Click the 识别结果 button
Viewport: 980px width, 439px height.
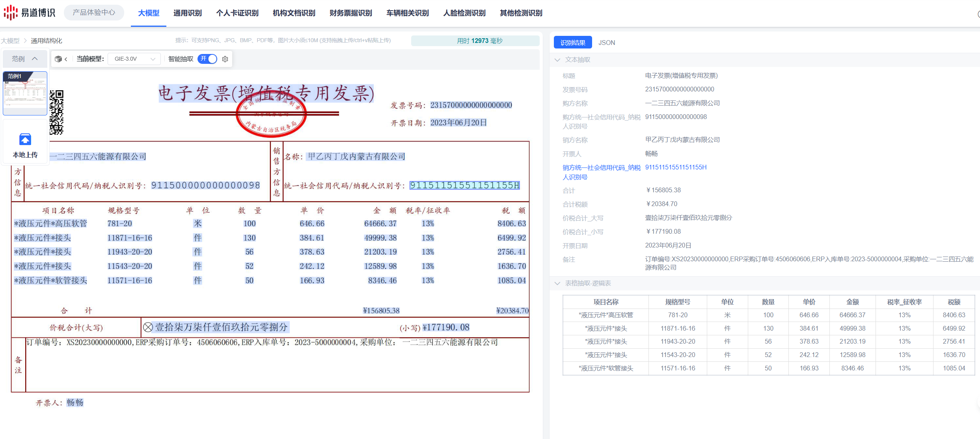[x=572, y=43]
